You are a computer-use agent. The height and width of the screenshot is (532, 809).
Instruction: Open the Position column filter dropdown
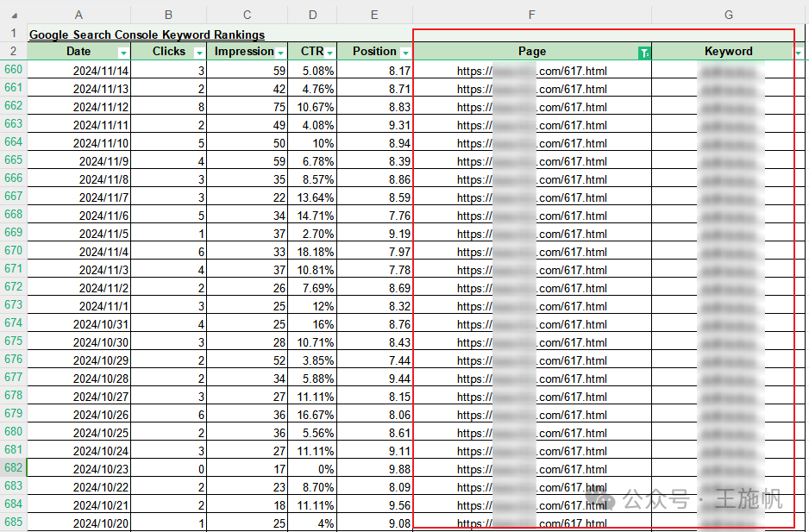point(405,53)
